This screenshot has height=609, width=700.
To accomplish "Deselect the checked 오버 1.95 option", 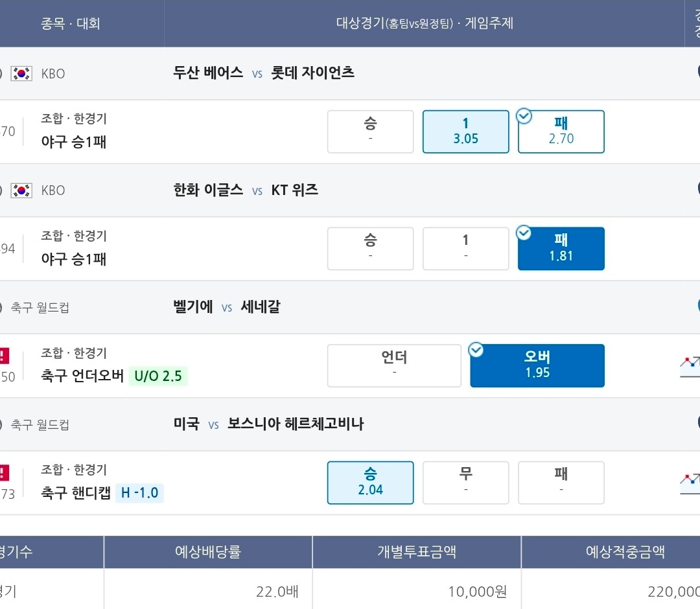I will (x=537, y=365).
